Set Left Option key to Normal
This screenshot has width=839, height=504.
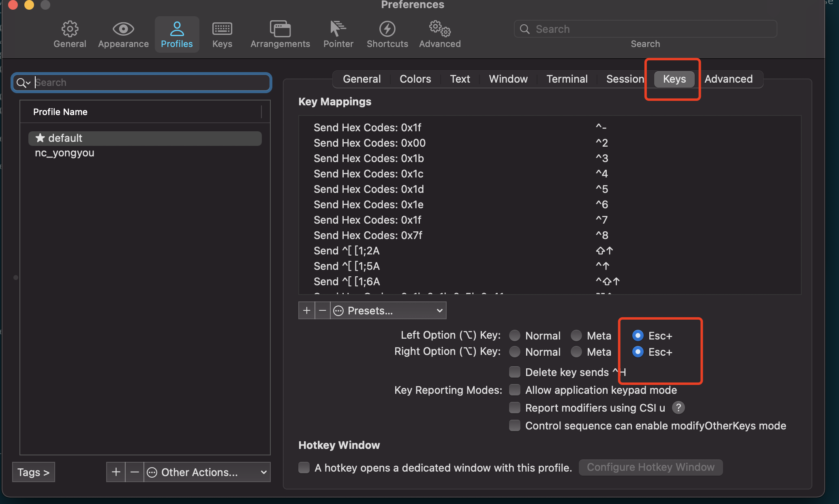coord(515,335)
